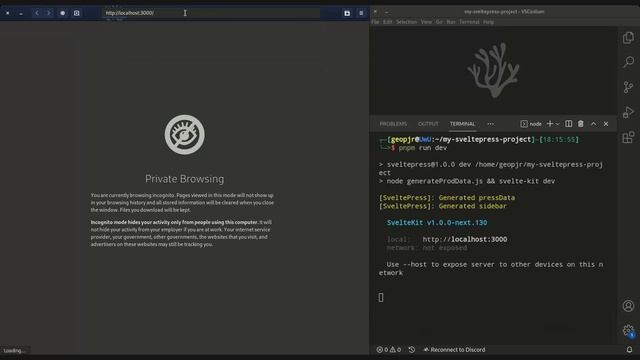Click the 'pnpm run dev' command text
Screen dimensions: 640x360
tap(422, 148)
